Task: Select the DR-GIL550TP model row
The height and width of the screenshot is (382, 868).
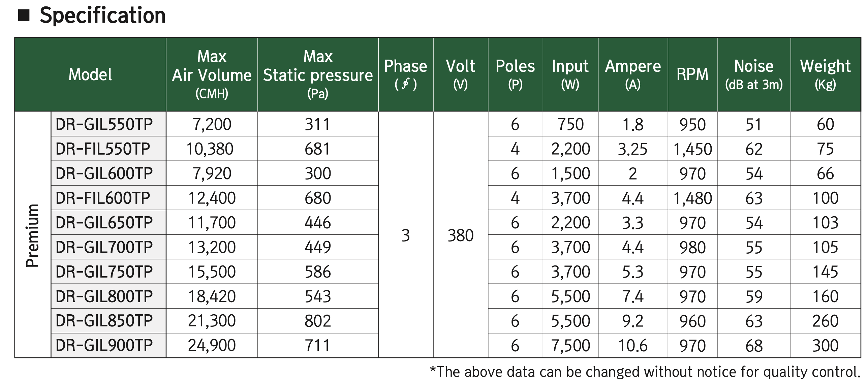Action: point(456,124)
